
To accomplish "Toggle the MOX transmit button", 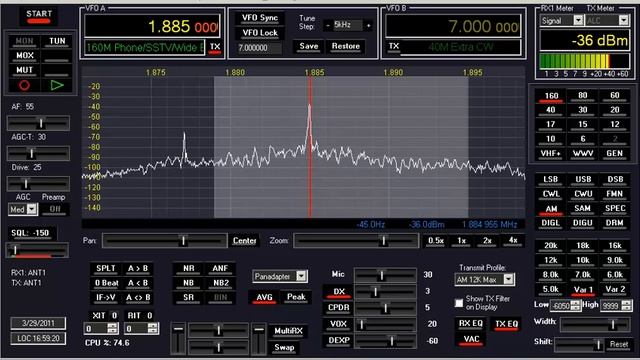I will pos(25,56).
